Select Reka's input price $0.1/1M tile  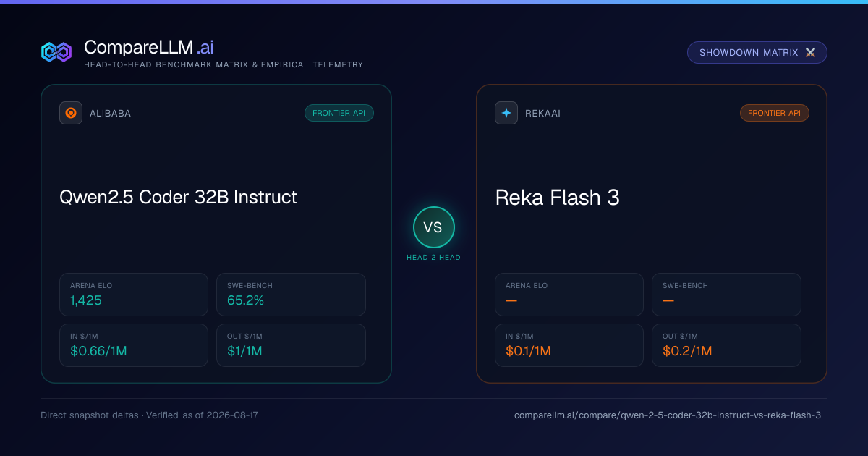pos(569,345)
